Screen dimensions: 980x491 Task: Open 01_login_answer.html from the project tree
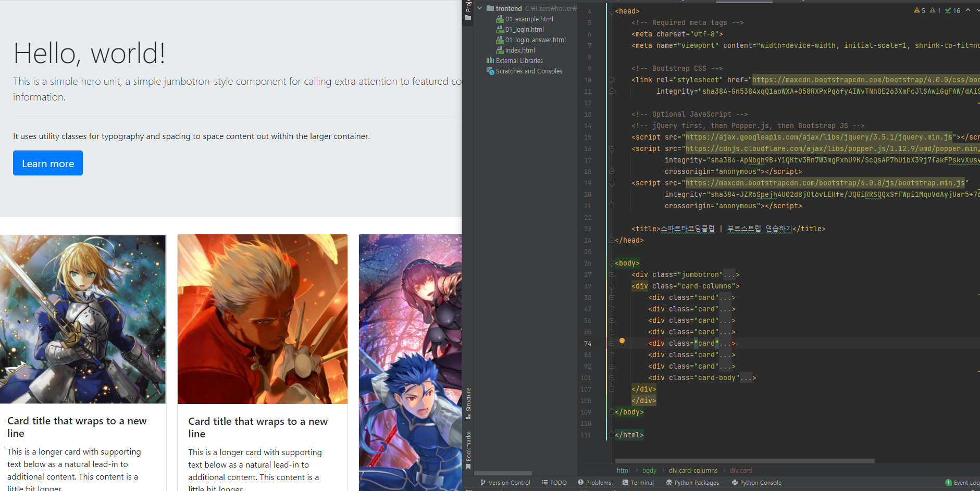535,40
